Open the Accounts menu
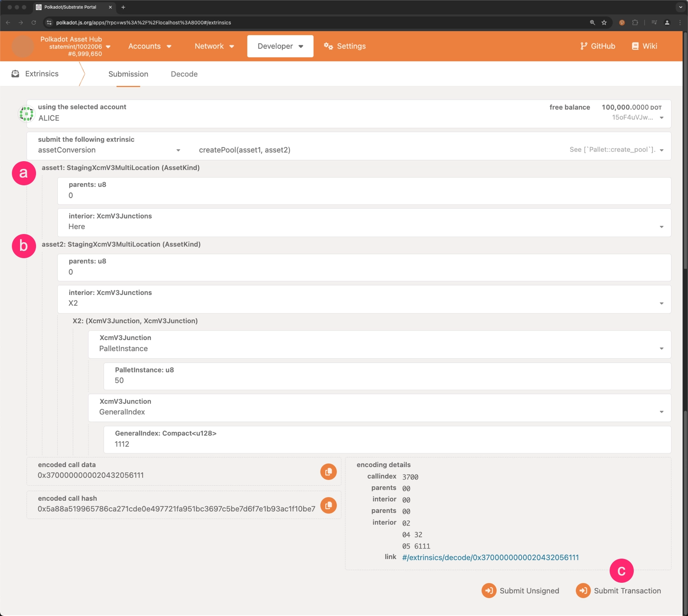This screenshot has width=688, height=616. [x=149, y=46]
